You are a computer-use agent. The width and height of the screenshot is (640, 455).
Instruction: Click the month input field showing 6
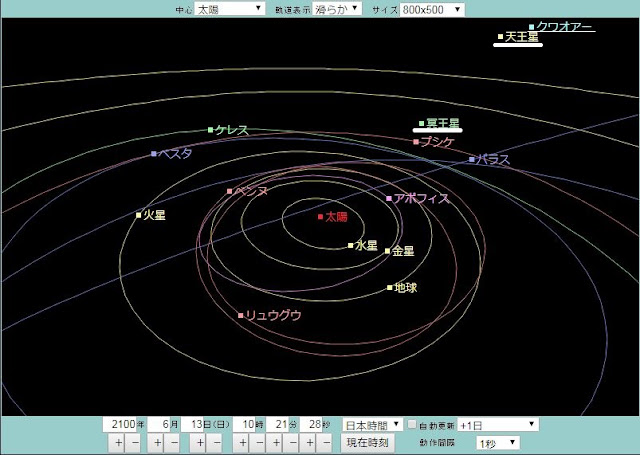(158, 424)
